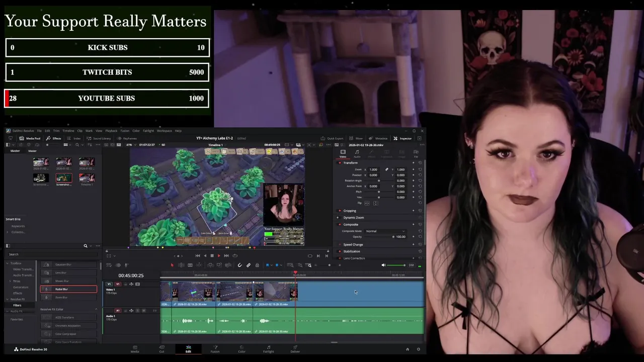Screen dimensions: 644x362
Task: Switch to the Media page
Action: (x=135, y=349)
